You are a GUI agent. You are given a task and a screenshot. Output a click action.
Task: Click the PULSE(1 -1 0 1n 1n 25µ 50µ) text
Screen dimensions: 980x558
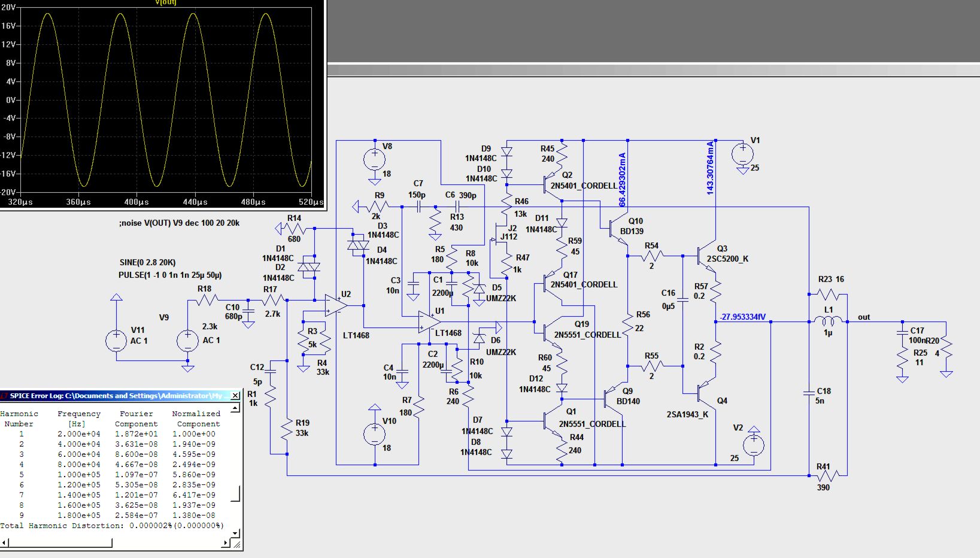(x=170, y=275)
